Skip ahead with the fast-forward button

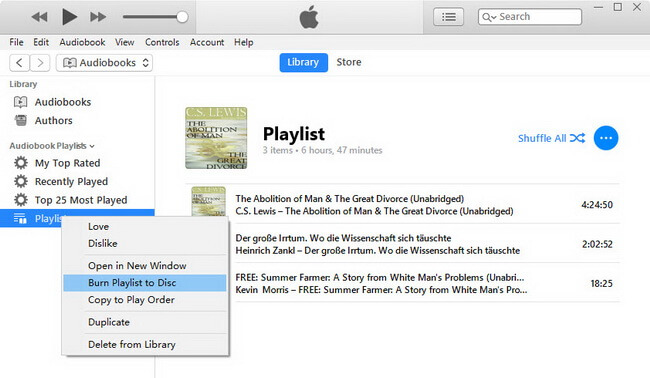coord(98,17)
